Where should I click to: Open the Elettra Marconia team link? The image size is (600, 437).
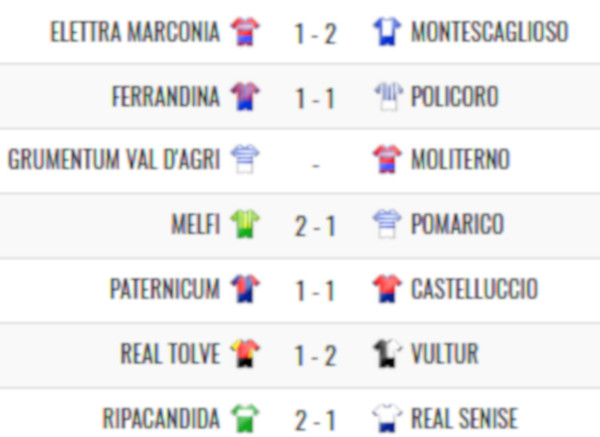pyautogui.click(x=135, y=31)
